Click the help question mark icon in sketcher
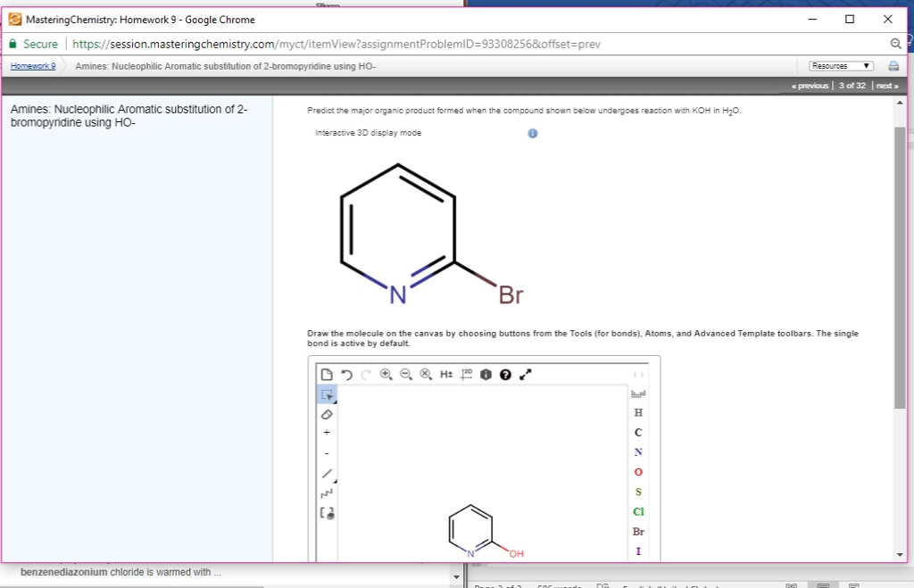914x588 pixels. pos(505,375)
